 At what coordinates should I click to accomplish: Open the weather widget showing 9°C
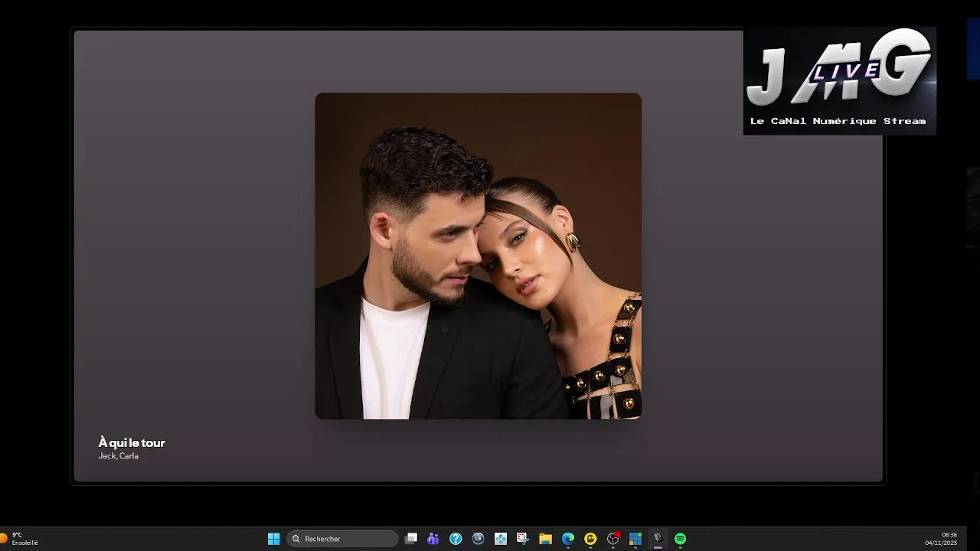(x=20, y=539)
